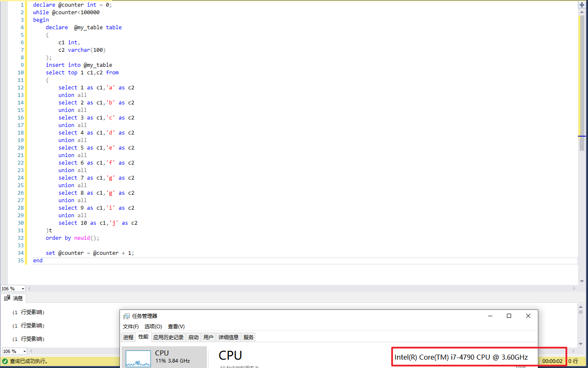This screenshot has width=588, height=368.
Task: Click the large CPU heading in Task Manager
Action: click(x=230, y=355)
